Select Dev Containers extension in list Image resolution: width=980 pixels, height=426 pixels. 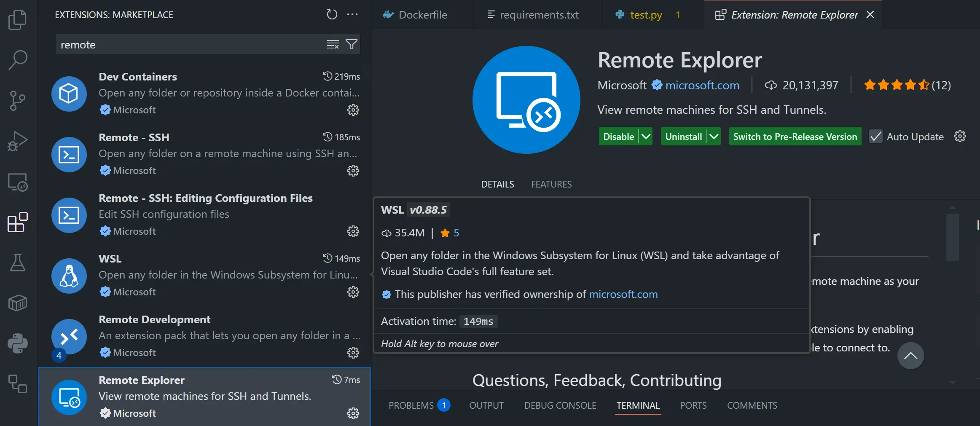point(205,94)
